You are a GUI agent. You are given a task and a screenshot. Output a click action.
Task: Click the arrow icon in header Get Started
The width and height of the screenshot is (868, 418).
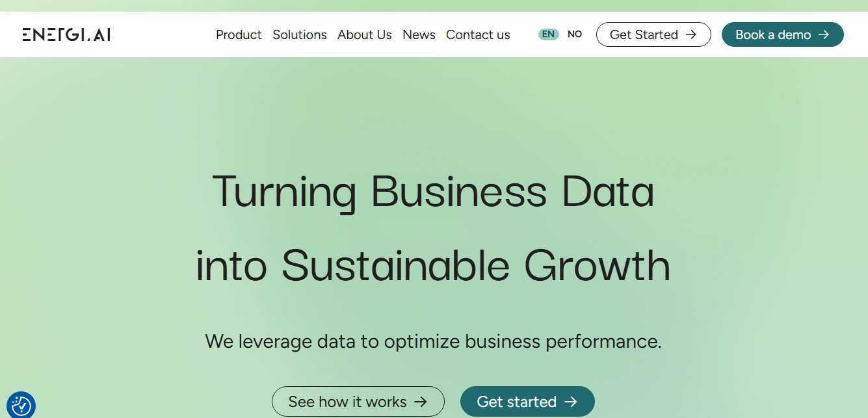[691, 34]
